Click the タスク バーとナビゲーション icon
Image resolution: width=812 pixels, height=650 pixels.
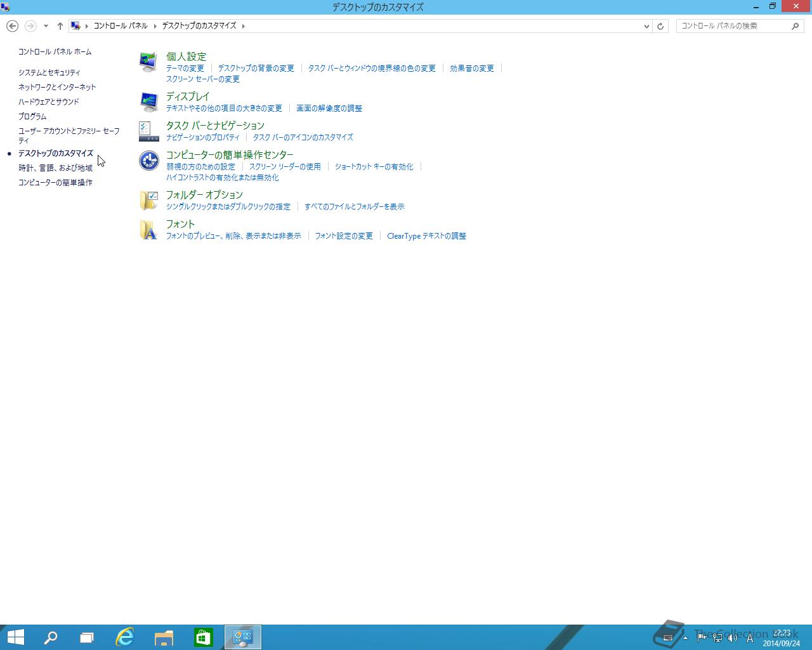tap(148, 131)
